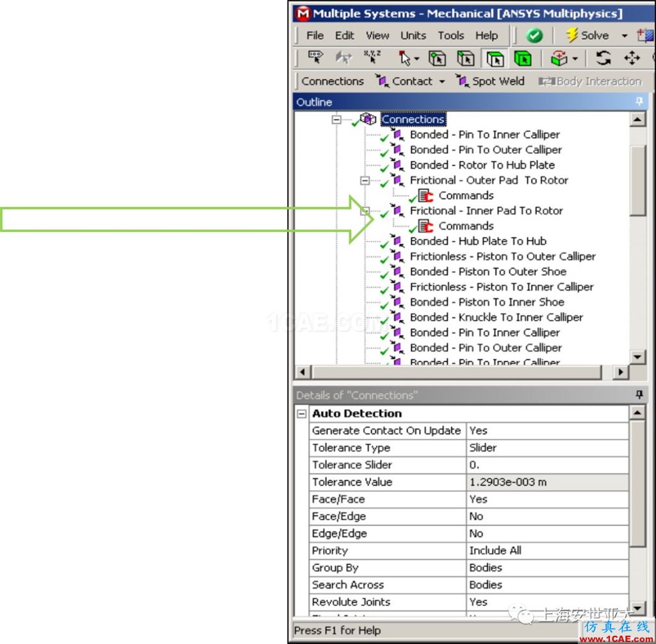This screenshot has height=644, width=656.
Task: Click the Tolerance Slider value field
Action: [547, 465]
